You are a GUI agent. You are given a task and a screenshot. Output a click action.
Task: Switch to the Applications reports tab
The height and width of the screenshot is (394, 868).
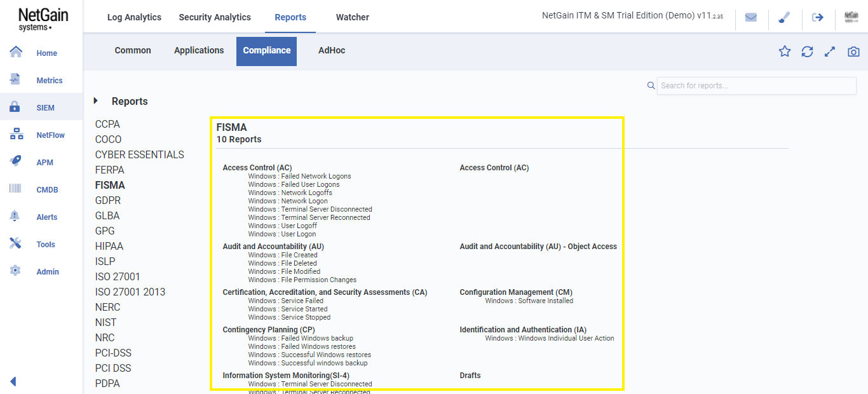point(199,50)
